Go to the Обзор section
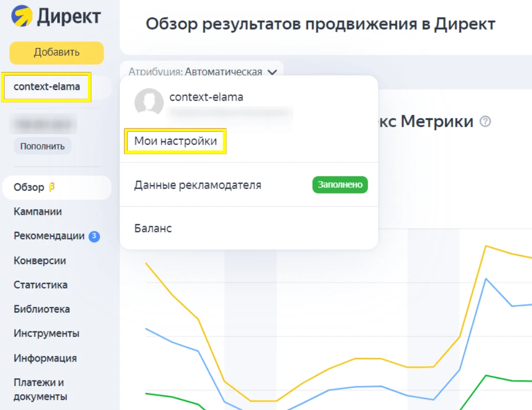 pos(57,187)
